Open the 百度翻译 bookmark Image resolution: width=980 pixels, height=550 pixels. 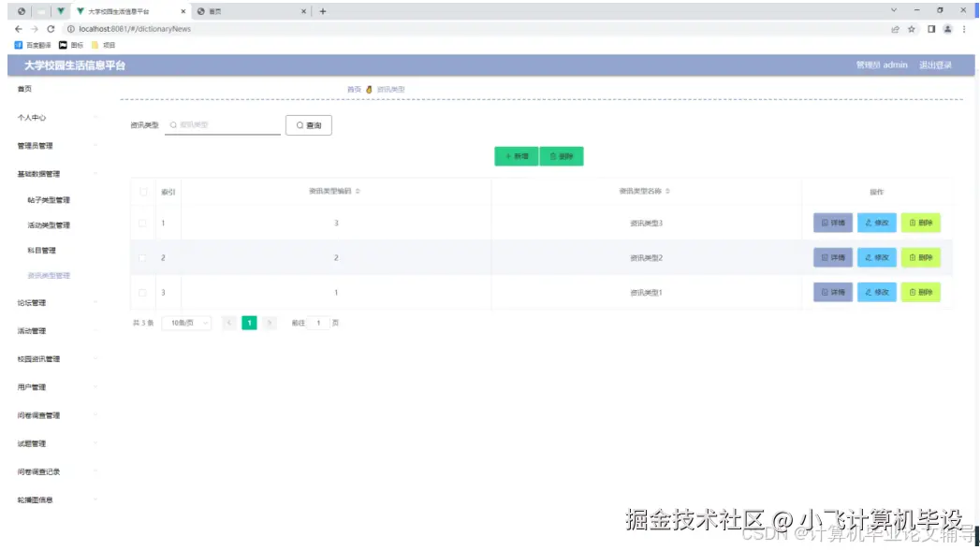(x=33, y=45)
